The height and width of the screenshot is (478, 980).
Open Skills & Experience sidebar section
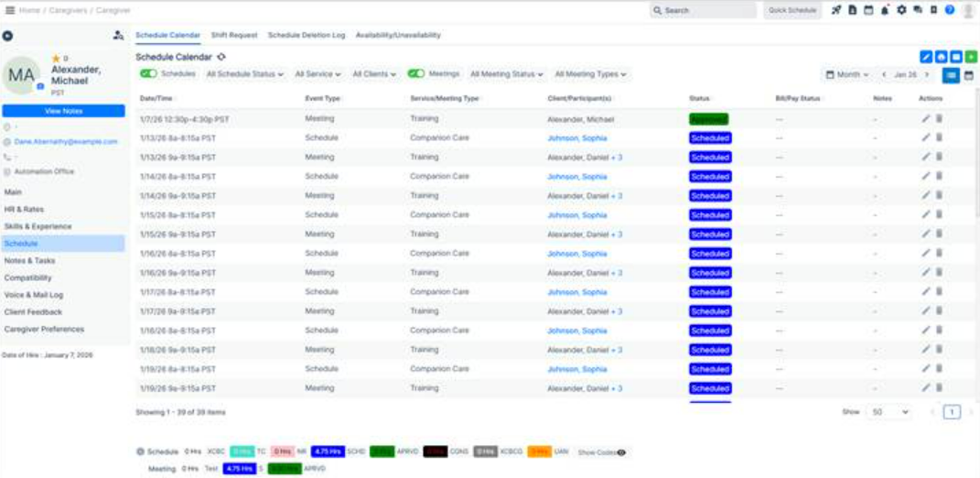(38, 226)
